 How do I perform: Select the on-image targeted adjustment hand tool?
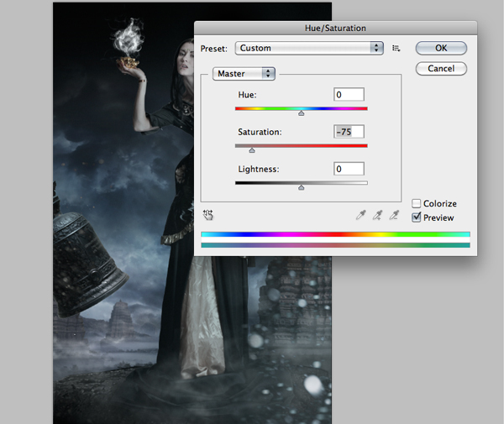(208, 215)
